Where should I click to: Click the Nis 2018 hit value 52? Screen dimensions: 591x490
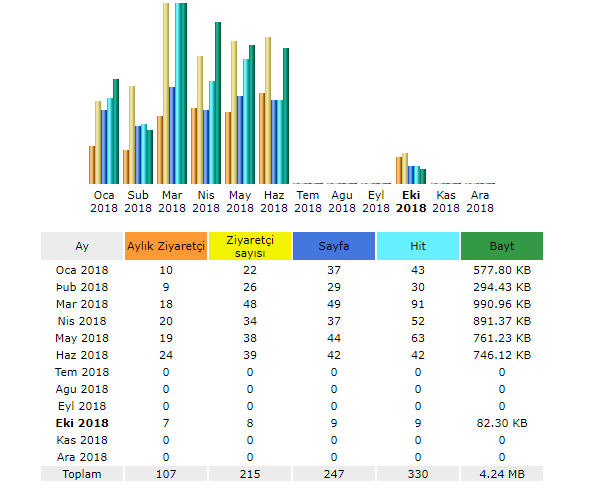pos(418,321)
